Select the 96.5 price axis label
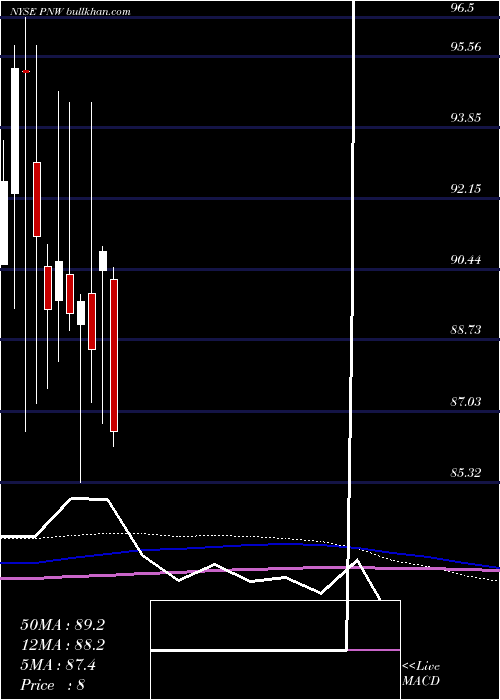Screen dimensions: 500x700 coord(462,8)
